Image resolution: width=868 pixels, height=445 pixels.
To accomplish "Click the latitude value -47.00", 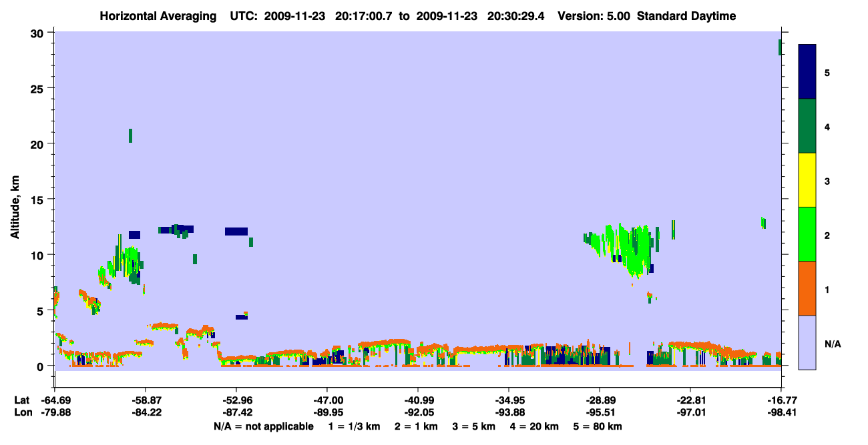I will tap(327, 400).
